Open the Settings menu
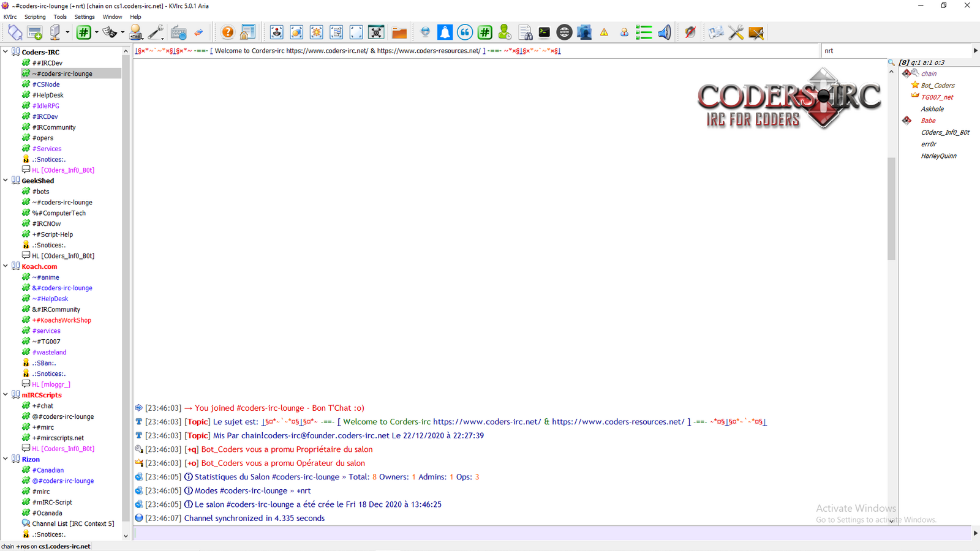The image size is (980, 551). coord(85,17)
